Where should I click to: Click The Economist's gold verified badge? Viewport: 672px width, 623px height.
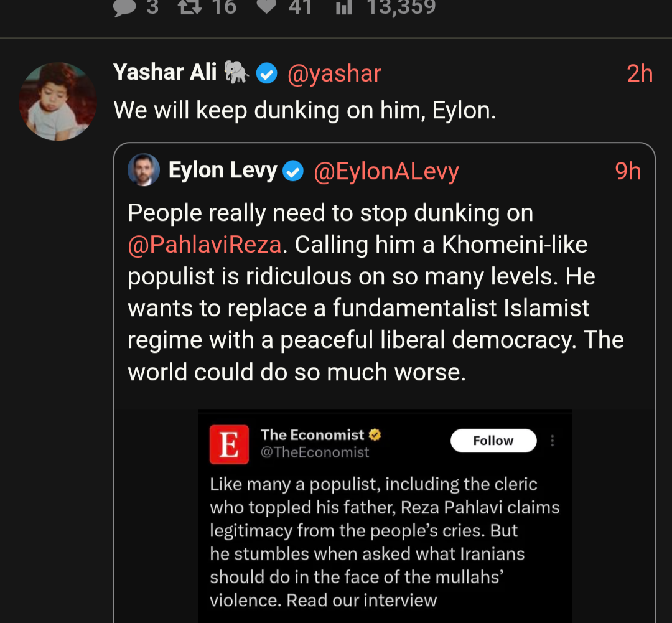(375, 434)
